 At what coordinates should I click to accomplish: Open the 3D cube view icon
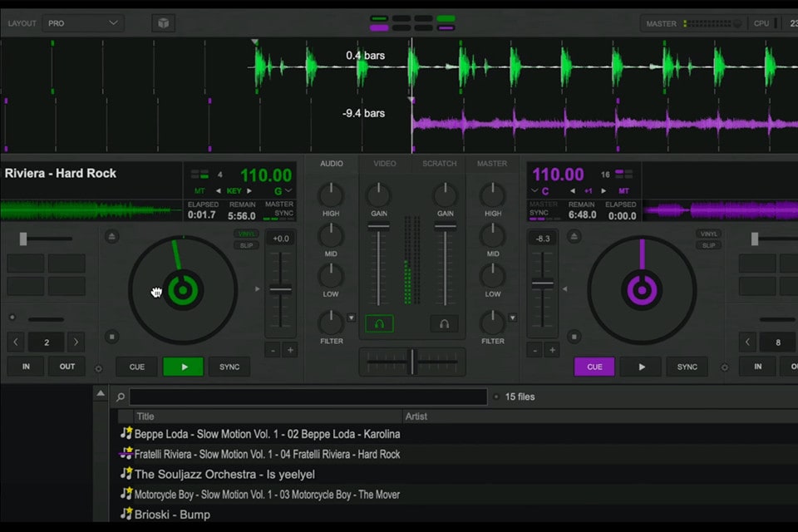(x=164, y=23)
